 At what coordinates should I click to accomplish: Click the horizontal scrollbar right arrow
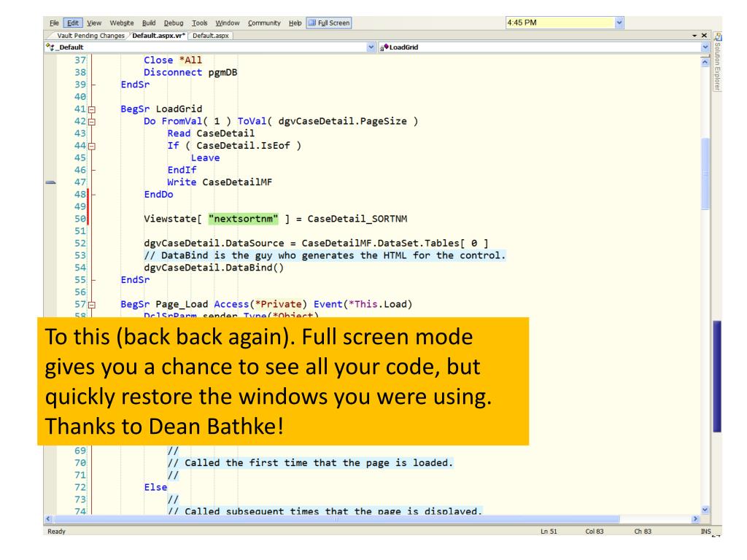(x=695, y=519)
